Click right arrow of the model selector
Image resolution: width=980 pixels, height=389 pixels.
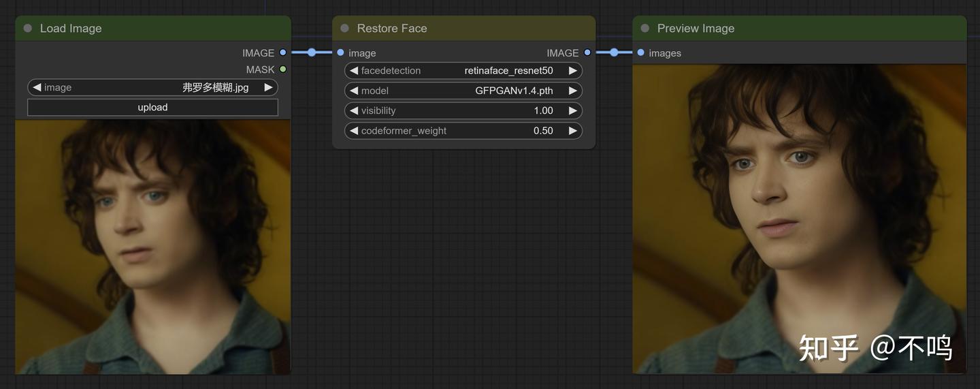(x=573, y=91)
